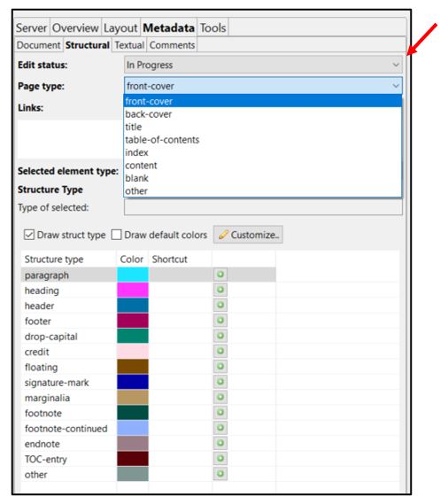Click the green add icon for drop-capital
The width and height of the screenshot is (448, 504).
coord(220,336)
